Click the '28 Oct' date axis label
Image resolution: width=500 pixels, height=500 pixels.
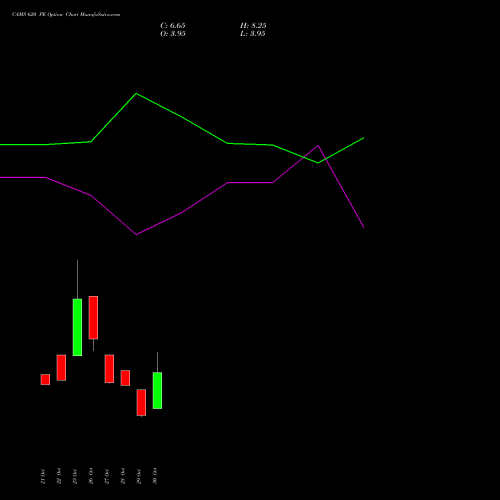tap(123, 476)
